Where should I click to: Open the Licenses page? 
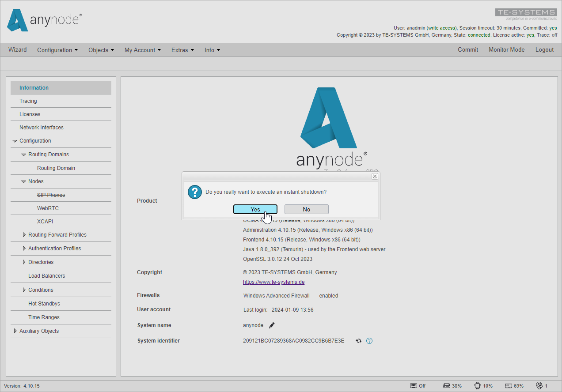(30, 114)
